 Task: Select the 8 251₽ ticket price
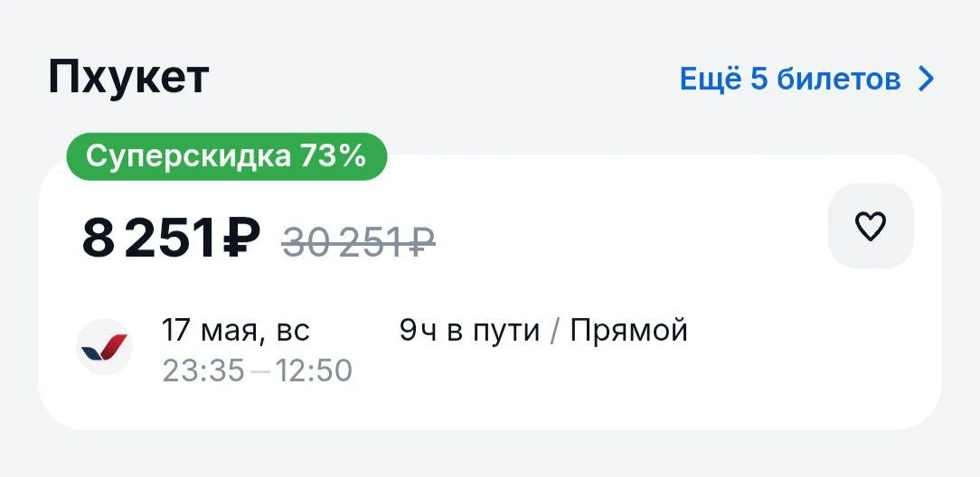click(x=171, y=238)
